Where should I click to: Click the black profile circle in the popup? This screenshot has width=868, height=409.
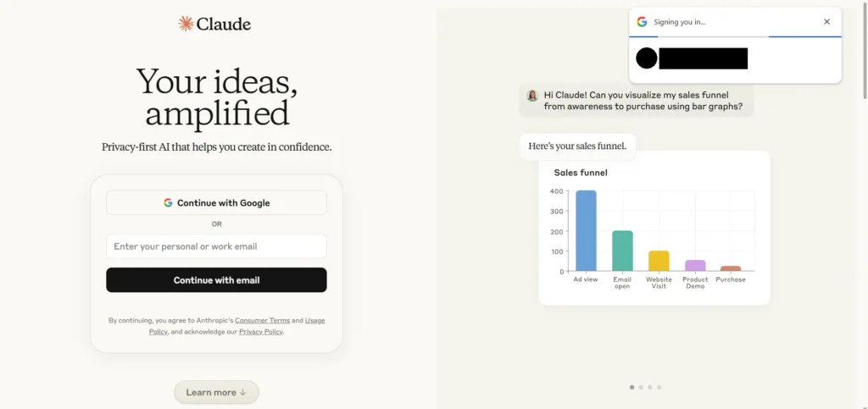tap(646, 58)
